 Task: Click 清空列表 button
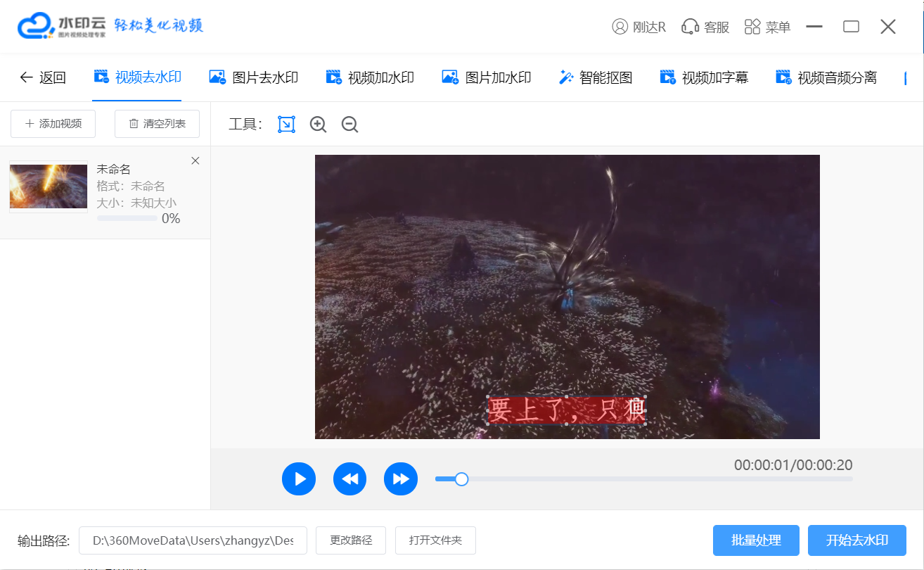157,124
